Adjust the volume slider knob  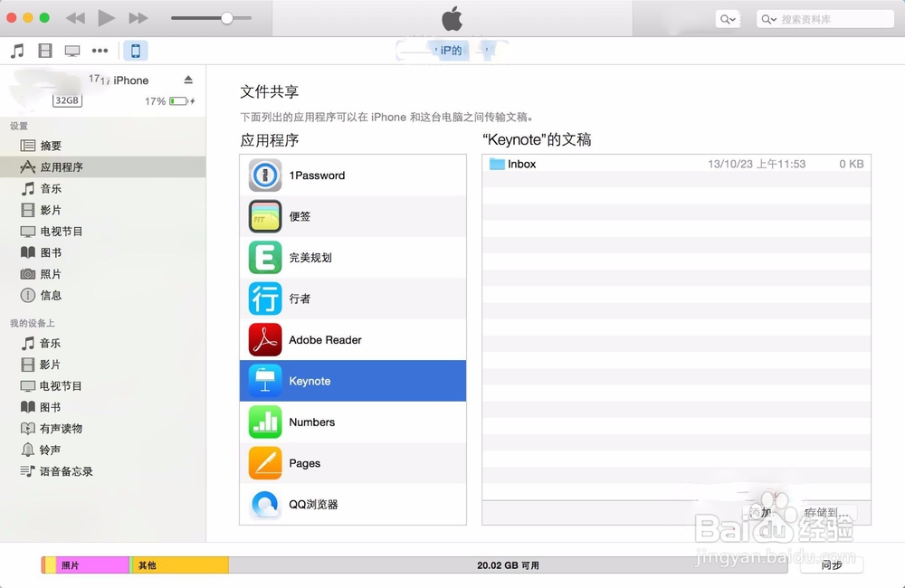click(227, 18)
